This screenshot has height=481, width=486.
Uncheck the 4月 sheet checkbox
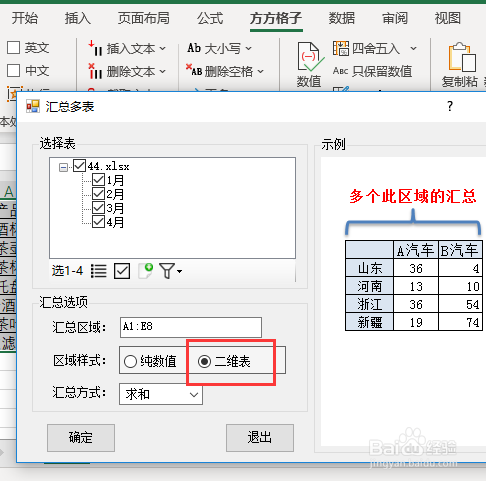pyautogui.click(x=98, y=222)
